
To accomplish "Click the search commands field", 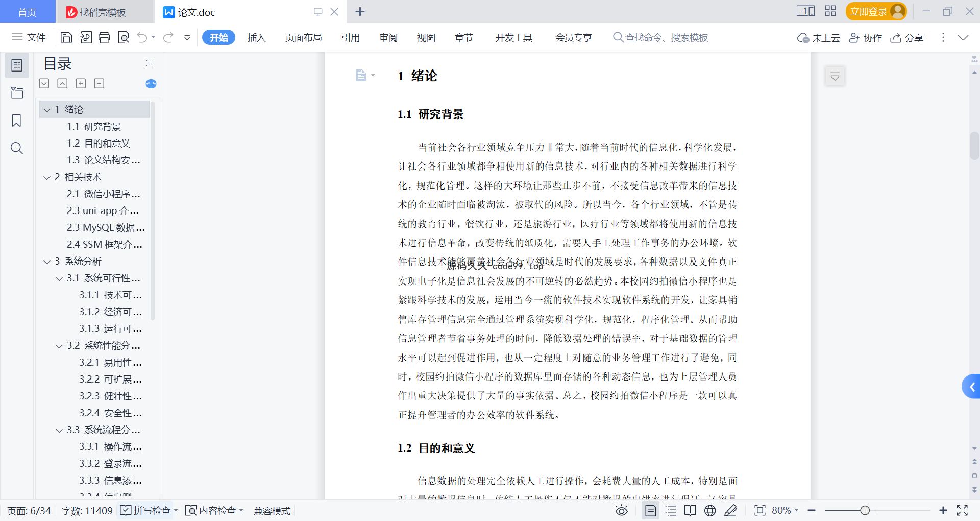I will click(660, 37).
